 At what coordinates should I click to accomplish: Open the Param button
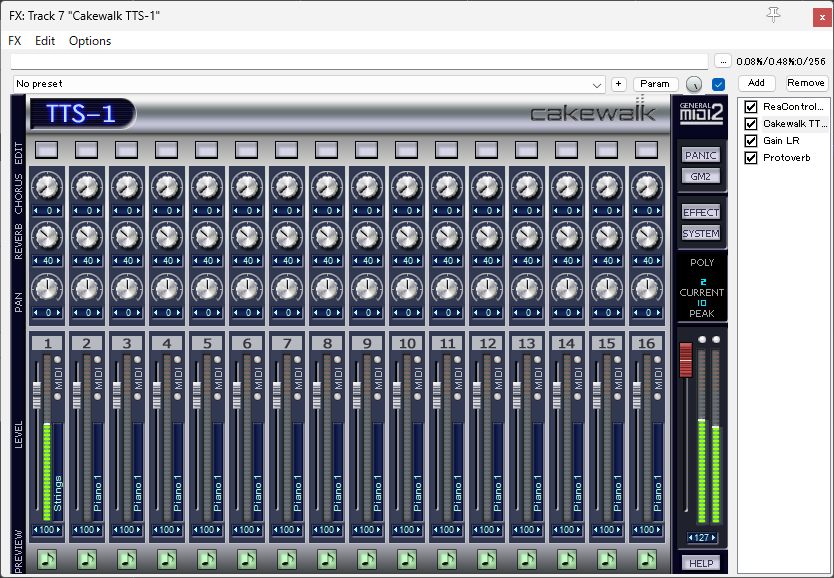tap(655, 84)
